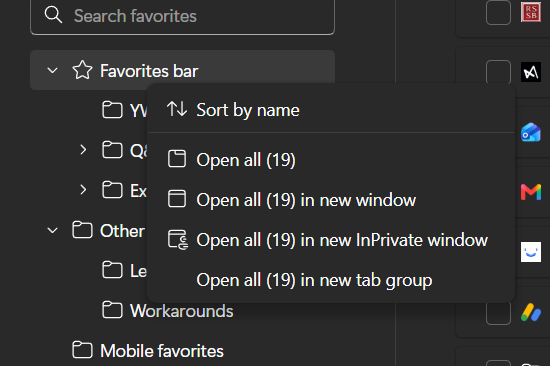Click the Sort by name arrows icon
Image resolution: width=550 pixels, height=366 pixels.
point(177,109)
